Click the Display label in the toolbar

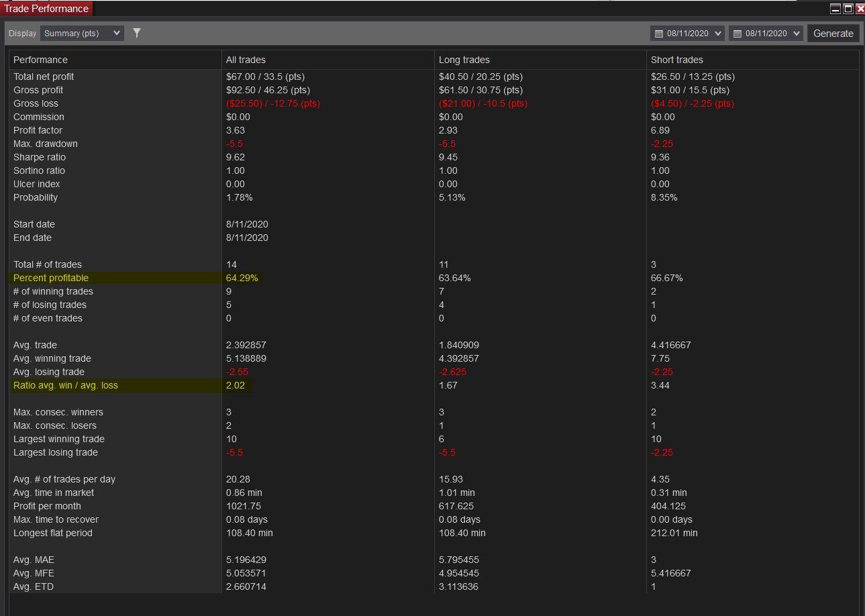(x=23, y=33)
